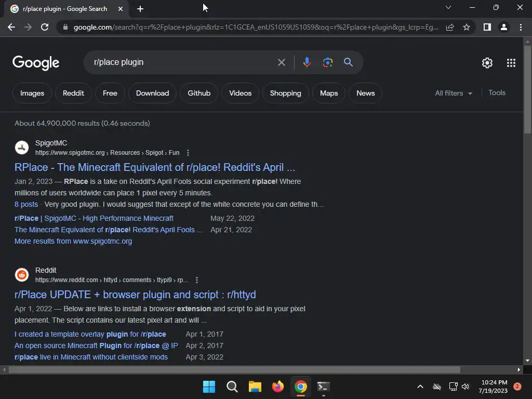Open search Tools
Viewport: 532px width, 399px height.
[x=497, y=92]
